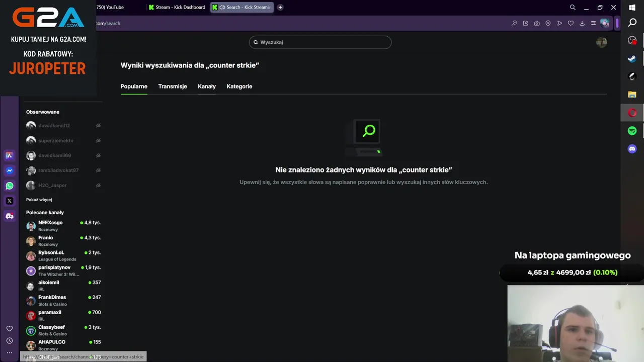Switch to the Popularne tab

[134, 86]
